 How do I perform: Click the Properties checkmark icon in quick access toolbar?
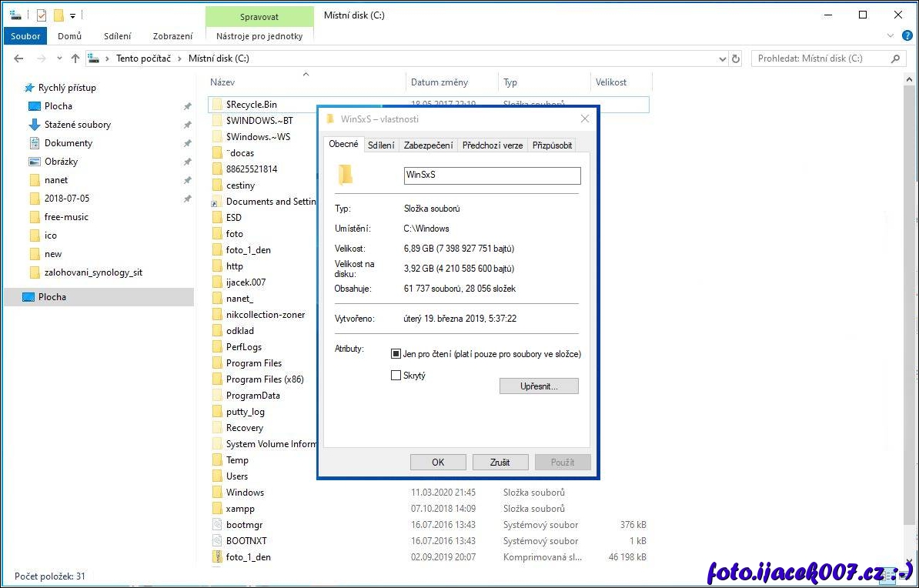42,15
